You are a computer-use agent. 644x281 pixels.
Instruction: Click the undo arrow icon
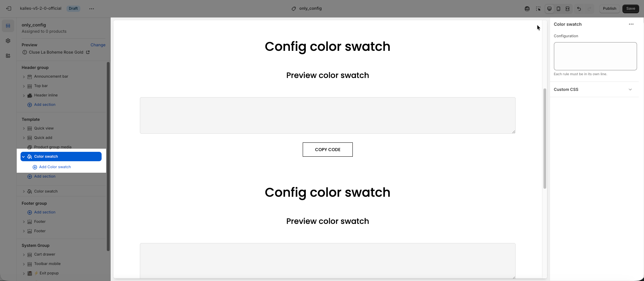coord(579,9)
